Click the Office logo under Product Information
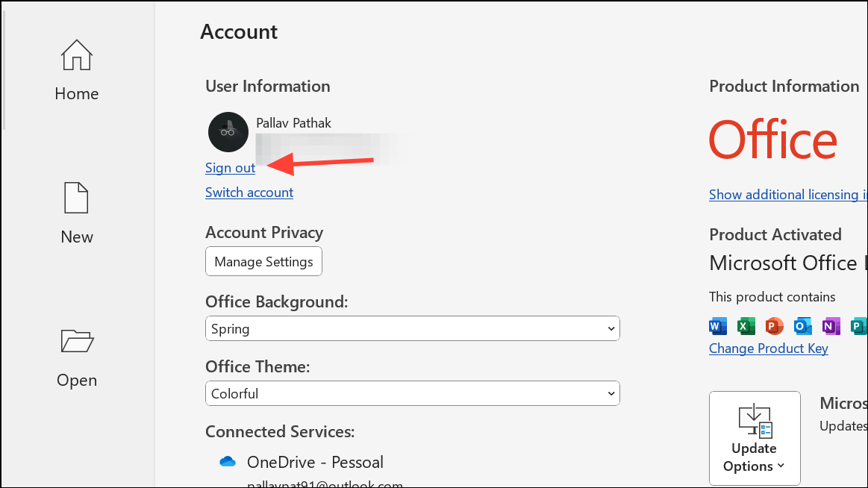This screenshot has height=488, width=868. click(x=772, y=140)
